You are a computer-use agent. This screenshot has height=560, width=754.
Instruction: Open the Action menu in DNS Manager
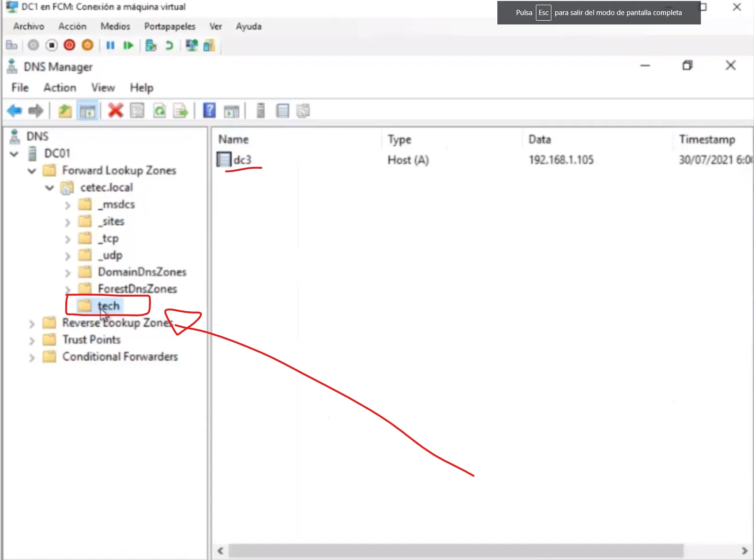pos(60,87)
